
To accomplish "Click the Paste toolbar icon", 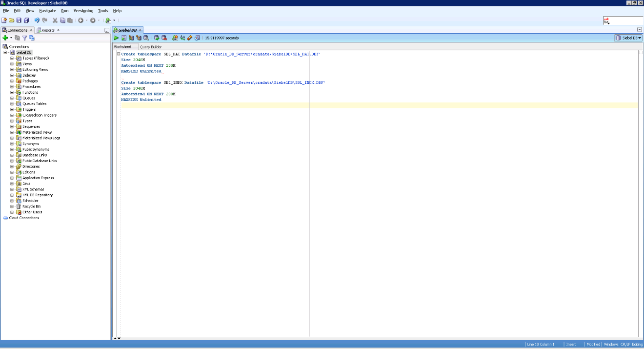I will (x=70, y=21).
